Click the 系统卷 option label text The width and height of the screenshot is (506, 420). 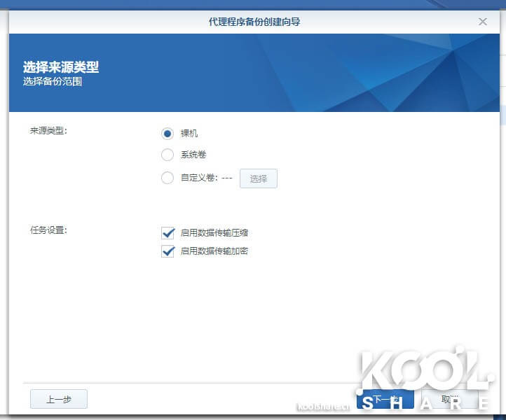click(193, 155)
